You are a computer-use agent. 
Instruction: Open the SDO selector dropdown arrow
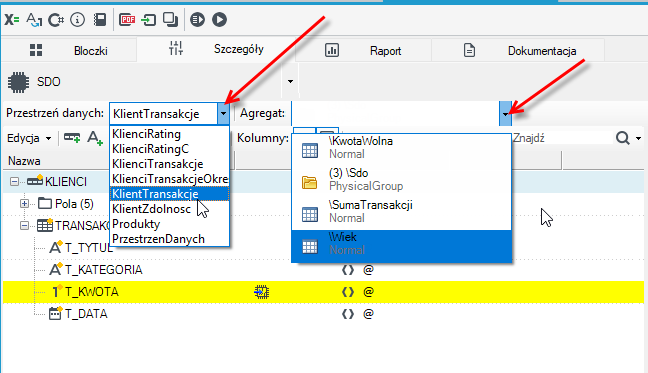pyautogui.click(x=291, y=81)
